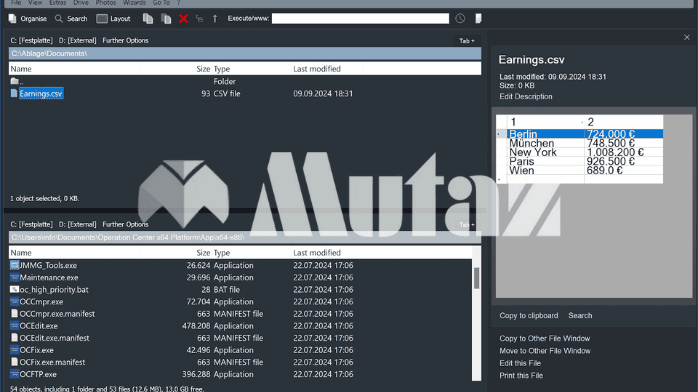Sort upper pane by Size column
The height and width of the screenshot is (392, 698).
click(x=203, y=69)
